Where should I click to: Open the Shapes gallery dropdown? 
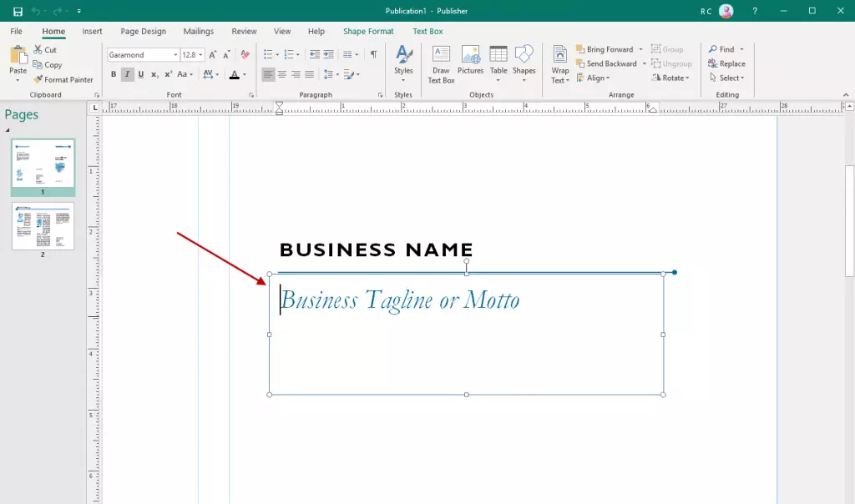coord(524,80)
